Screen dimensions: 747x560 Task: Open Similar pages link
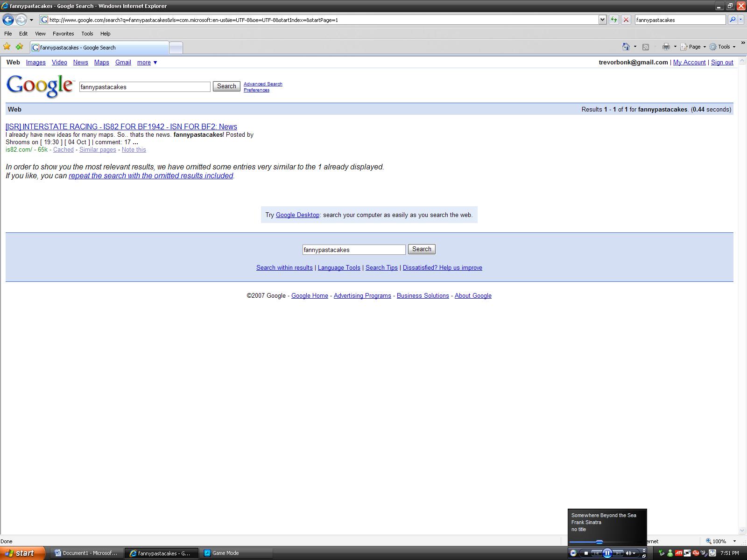pos(98,149)
